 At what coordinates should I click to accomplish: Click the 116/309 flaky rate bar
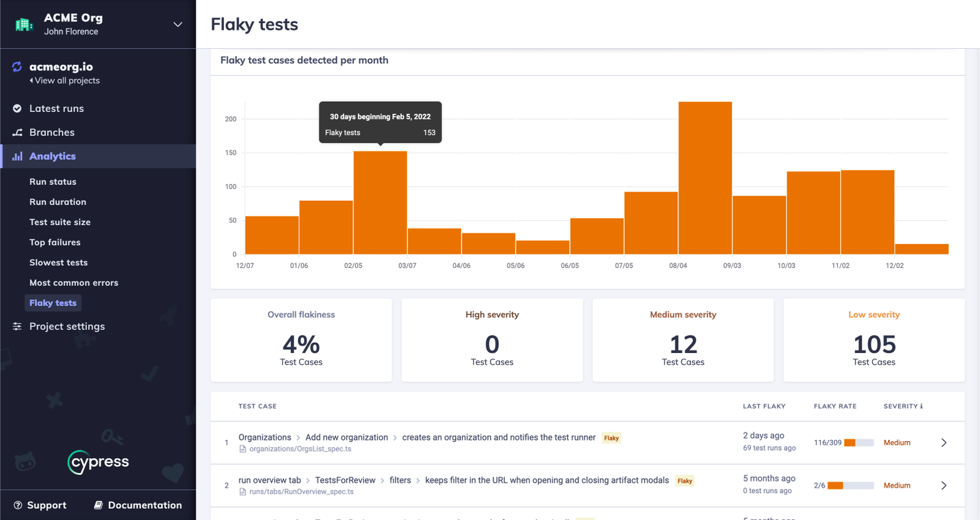pos(859,443)
